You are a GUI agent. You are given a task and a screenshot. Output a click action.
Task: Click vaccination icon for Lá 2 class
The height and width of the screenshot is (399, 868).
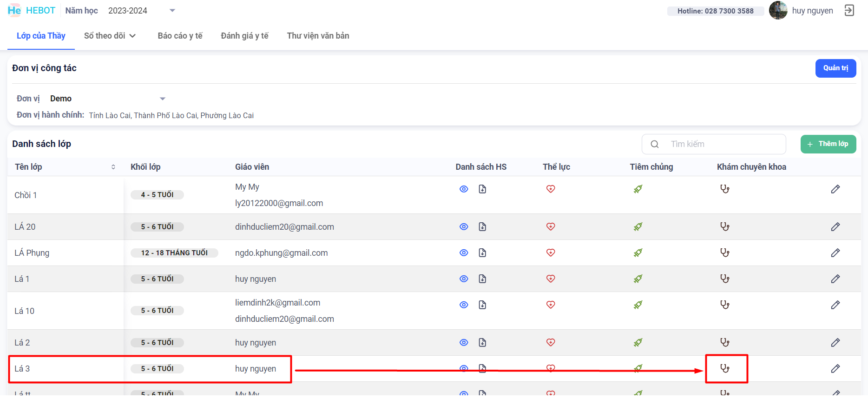coord(638,342)
